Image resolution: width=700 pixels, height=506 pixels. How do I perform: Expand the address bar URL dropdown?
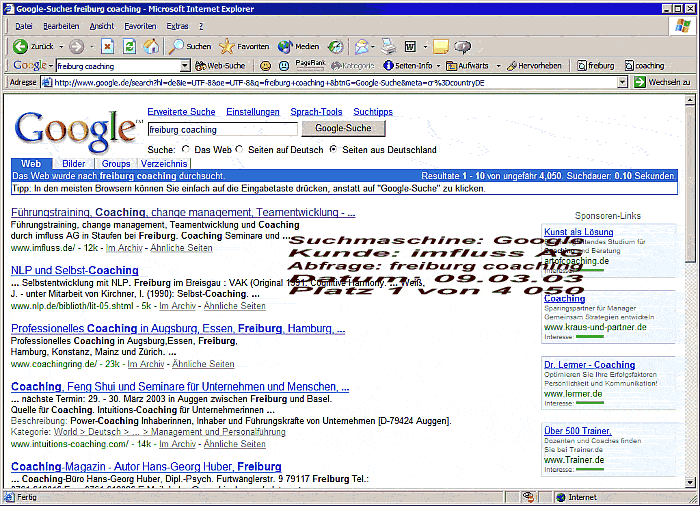[x=622, y=82]
